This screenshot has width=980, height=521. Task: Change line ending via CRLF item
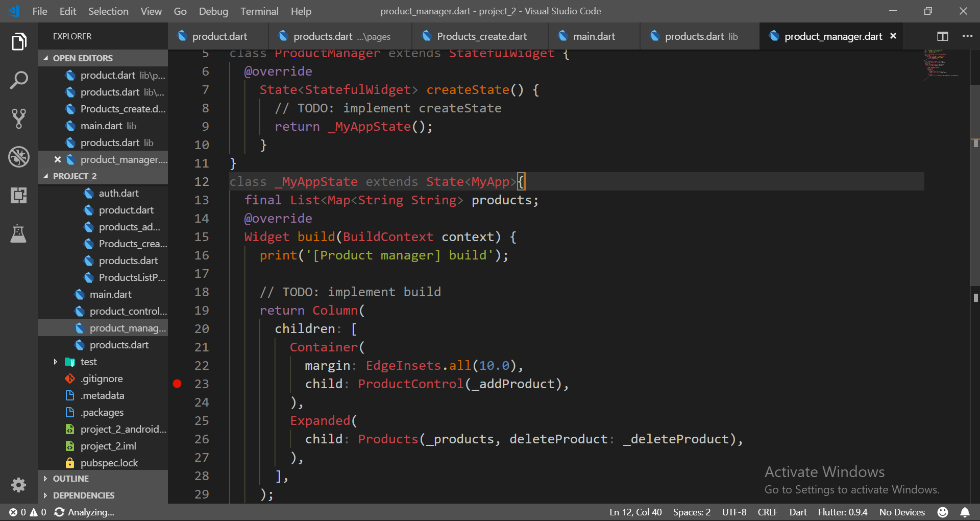pos(768,512)
